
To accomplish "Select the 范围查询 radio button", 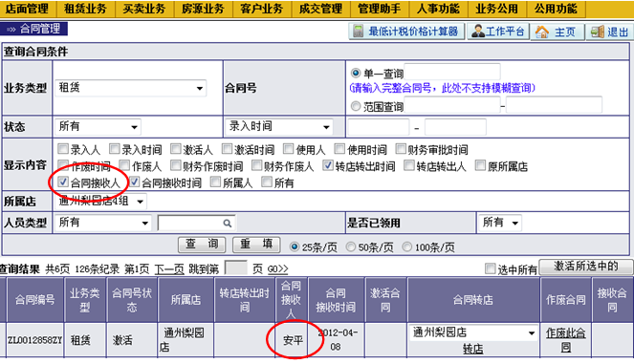I will (356, 106).
